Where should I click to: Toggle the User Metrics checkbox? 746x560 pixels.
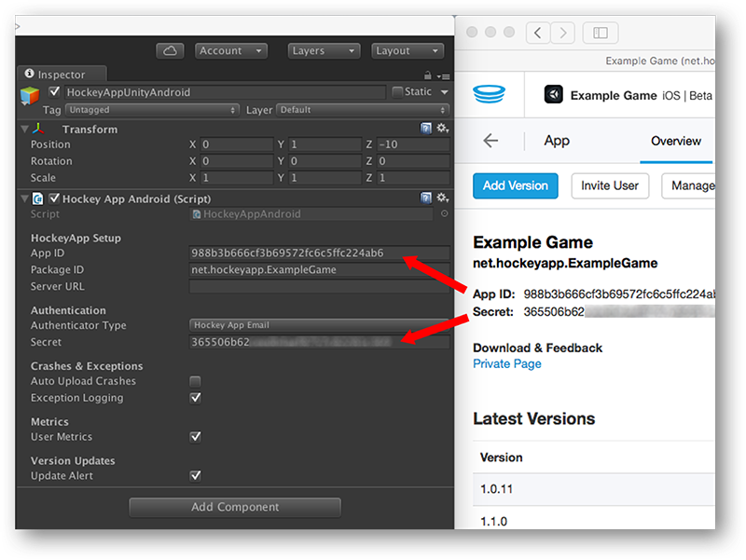point(195,436)
